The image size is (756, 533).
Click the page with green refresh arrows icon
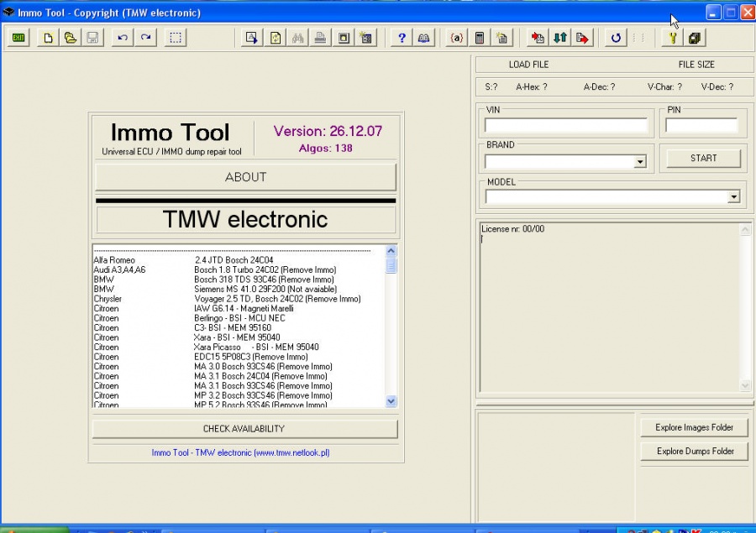pos(276,38)
